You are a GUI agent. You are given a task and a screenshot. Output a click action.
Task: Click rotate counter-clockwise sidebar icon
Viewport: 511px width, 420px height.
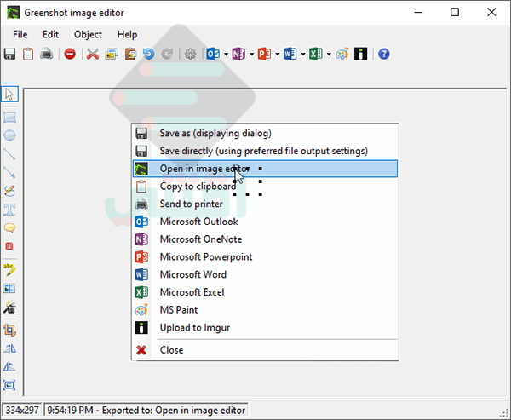pos(9,367)
